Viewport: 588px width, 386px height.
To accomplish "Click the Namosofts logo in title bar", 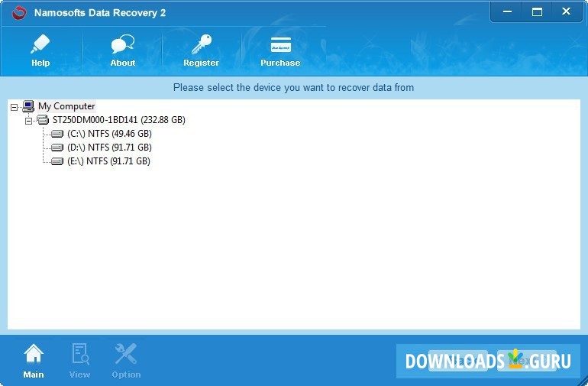I will (19, 13).
